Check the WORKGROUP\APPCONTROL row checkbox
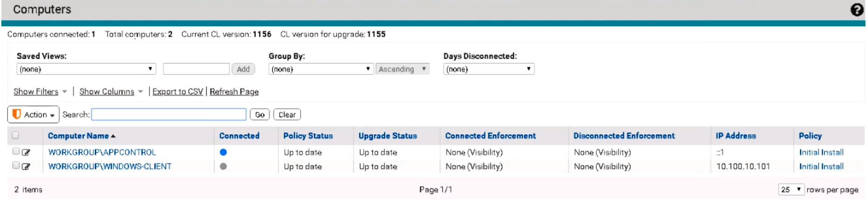The width and height of the screenshot is (868, 201). [16, 151]
